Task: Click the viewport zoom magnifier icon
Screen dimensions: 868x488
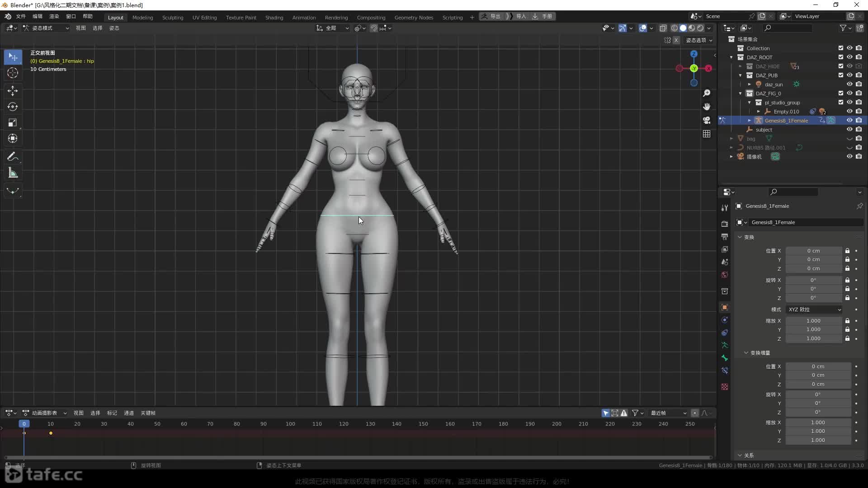Action: (x=707, y=93)
